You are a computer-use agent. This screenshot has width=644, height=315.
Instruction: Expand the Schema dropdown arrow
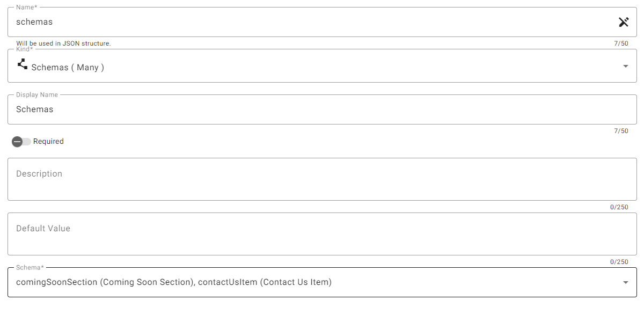[625, 282]
